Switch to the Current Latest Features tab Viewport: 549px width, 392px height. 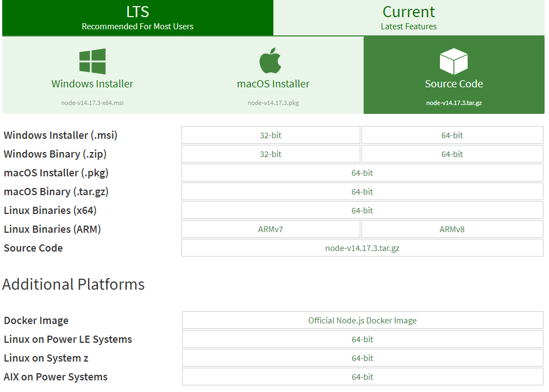click(x=408, y=18)
